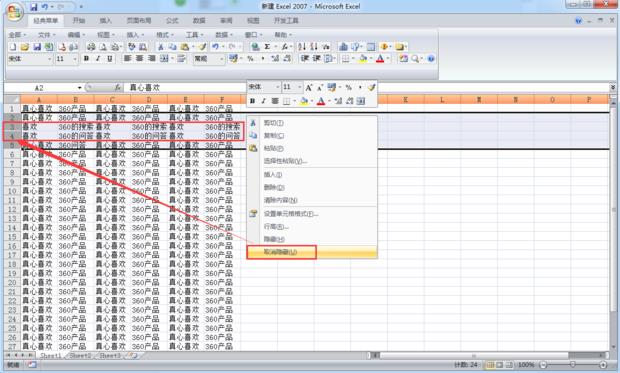The height and width of the screenshot is (373, 620).
Task: Toggle Underline in the classic toolbar
Action: coord(110,59)
